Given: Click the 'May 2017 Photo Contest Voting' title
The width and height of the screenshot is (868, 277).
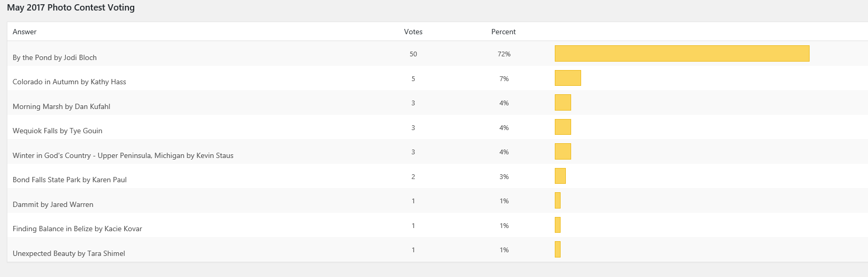Looking at the screenshot, I should (x=71, y=8).
